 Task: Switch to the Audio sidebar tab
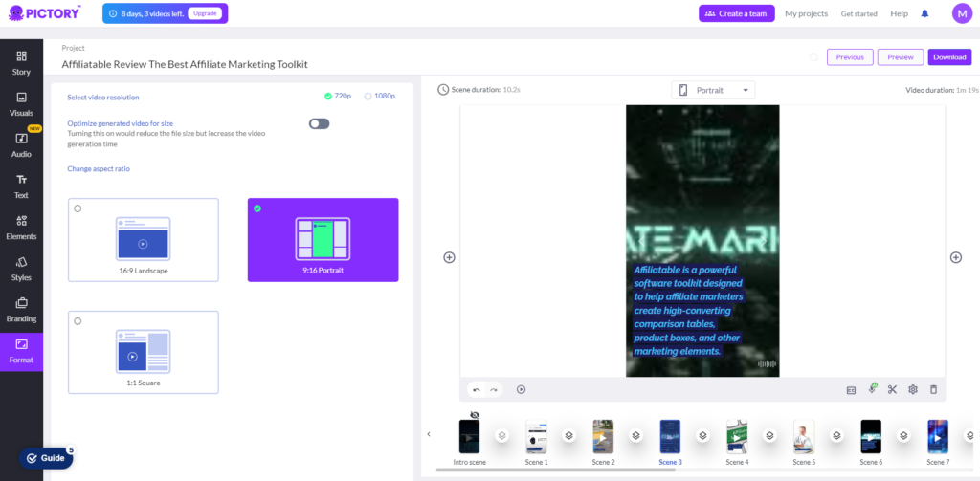click(x=21, y=145)
